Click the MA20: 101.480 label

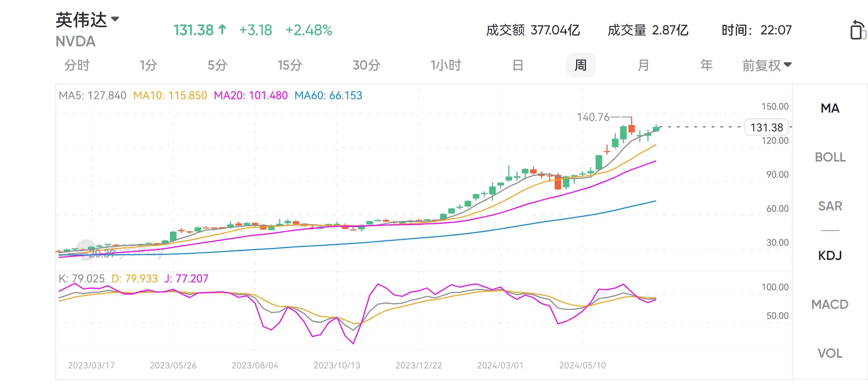(x=251, y=96)
